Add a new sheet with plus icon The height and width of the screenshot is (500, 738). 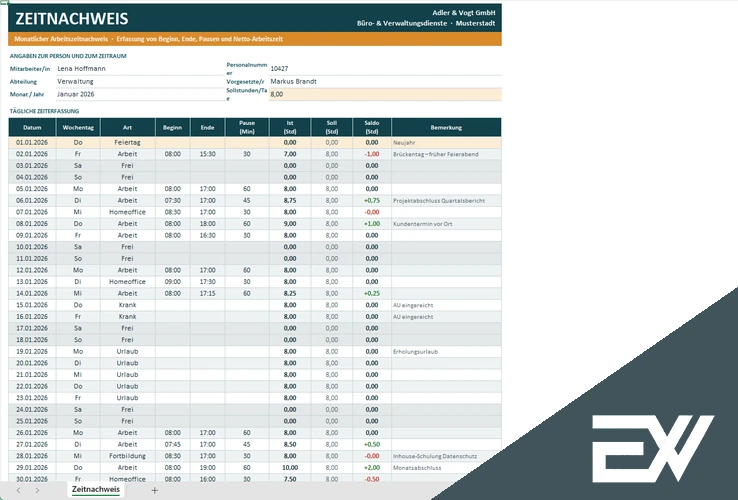tap(154, 491)
